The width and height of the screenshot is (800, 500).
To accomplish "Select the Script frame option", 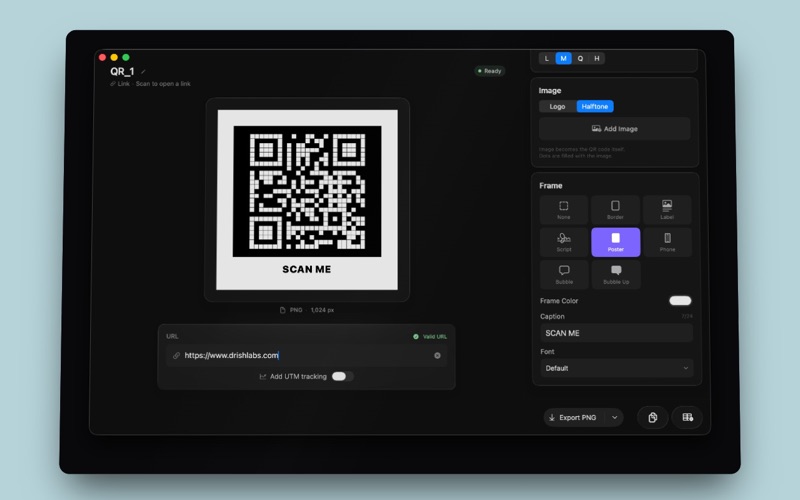I will (564, 242).
